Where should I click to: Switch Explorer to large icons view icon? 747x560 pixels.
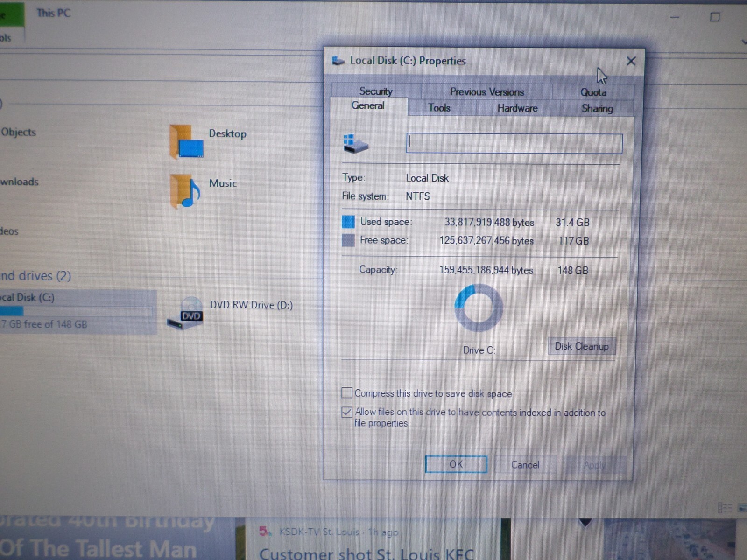[742, 508]
